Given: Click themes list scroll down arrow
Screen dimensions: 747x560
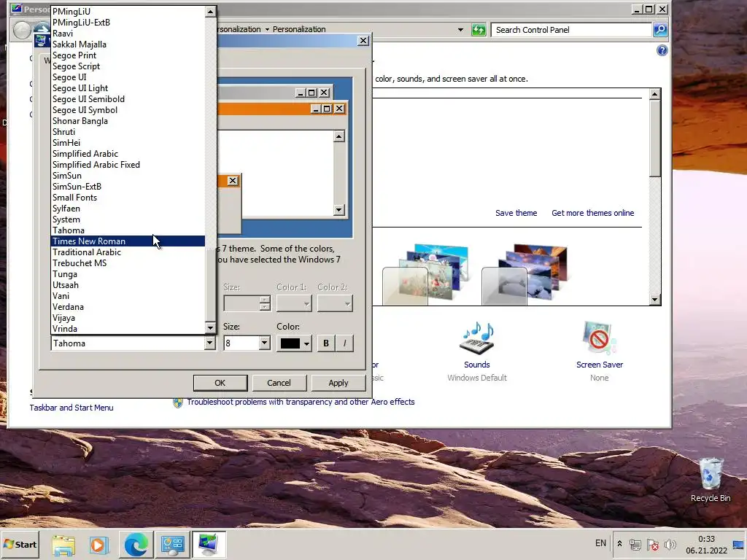Looking at the screenshot, I should tap(654, 300).
